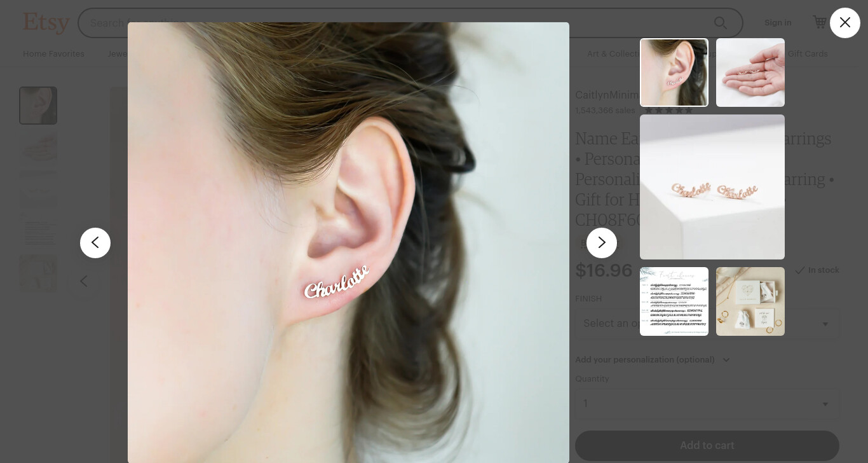Select font choices chart thumbnail
The width and height of the screenshot is (868, 463).
pyautogui.click(x=674, y=301)
